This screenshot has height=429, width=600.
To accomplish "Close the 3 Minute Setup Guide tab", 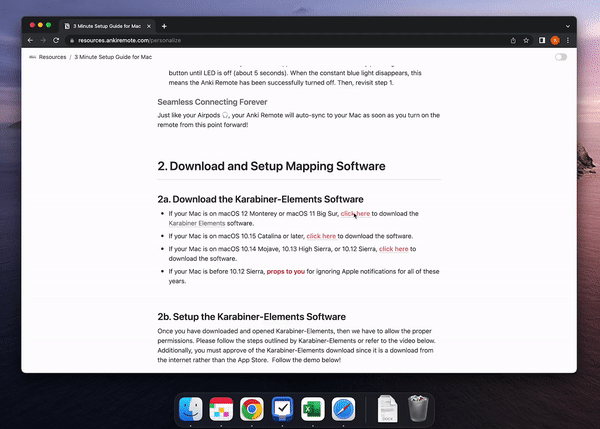I will 149,26.
